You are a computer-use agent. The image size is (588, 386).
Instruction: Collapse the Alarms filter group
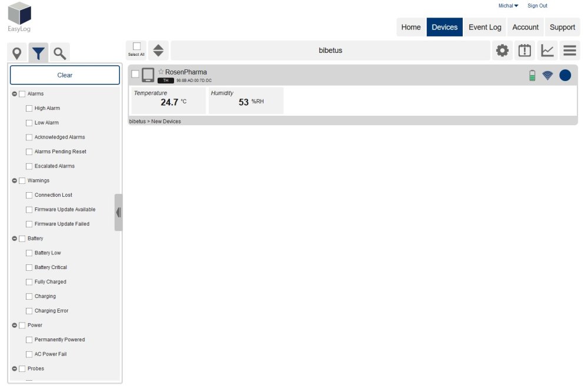click(15, 94)
